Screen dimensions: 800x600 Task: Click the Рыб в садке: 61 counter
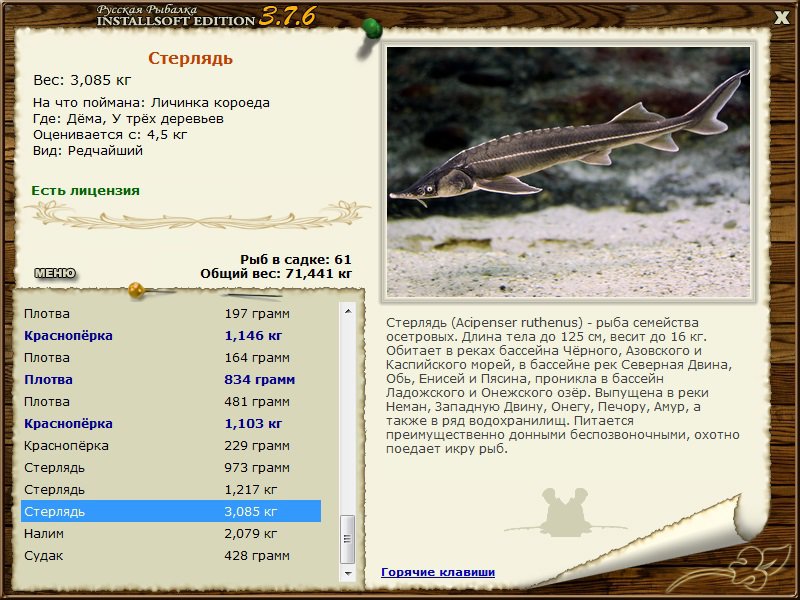[296, 260]
